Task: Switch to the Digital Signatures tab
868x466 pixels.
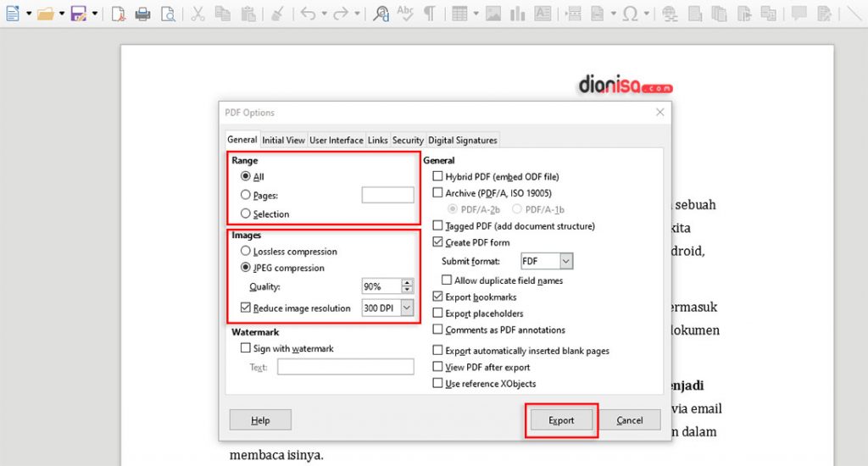Action: click(463, 140)
